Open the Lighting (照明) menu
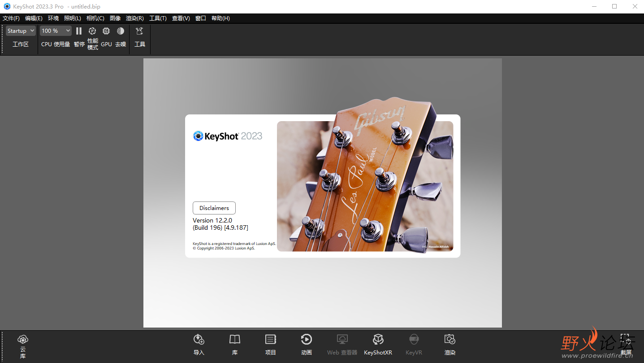This screenshot has width=644, height=363. pos(73,18)
